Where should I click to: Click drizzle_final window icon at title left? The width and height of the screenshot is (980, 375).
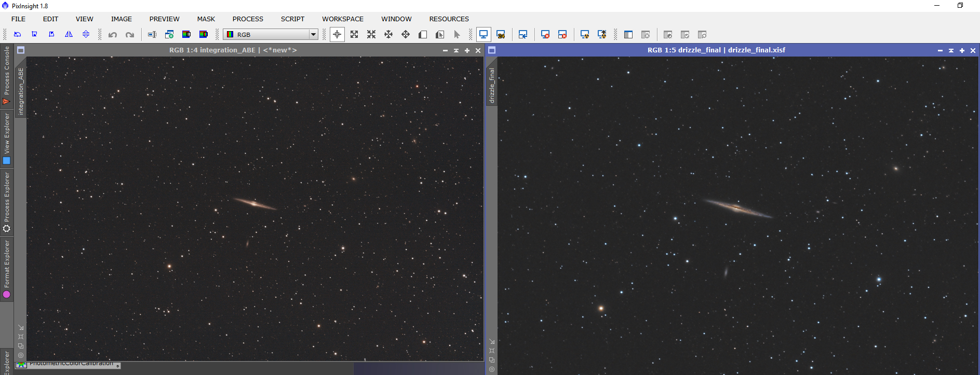(492, 50)
